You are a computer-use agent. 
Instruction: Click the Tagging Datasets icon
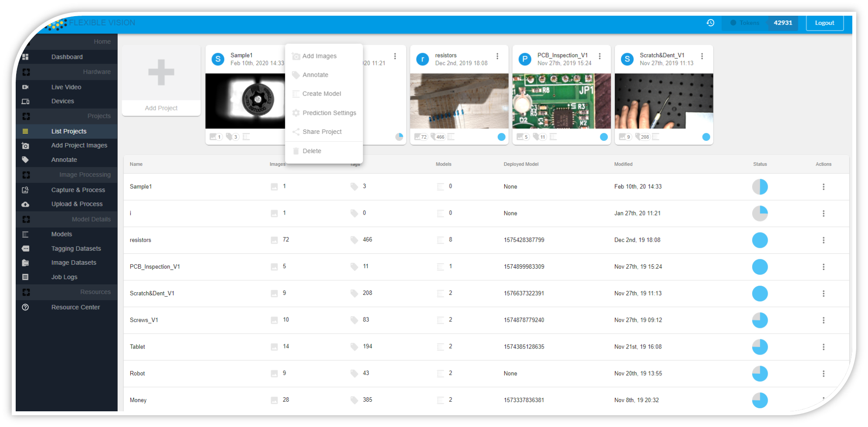[25, 249]
